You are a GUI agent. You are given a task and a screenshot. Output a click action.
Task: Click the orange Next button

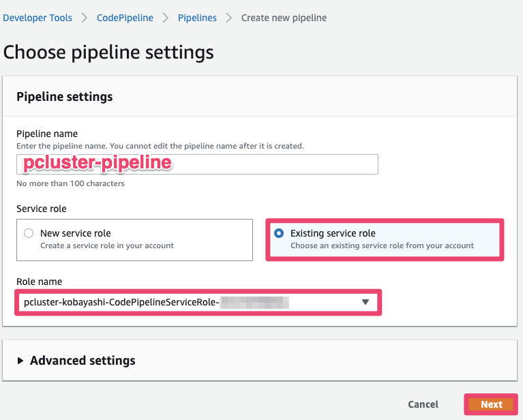[491, 404]
